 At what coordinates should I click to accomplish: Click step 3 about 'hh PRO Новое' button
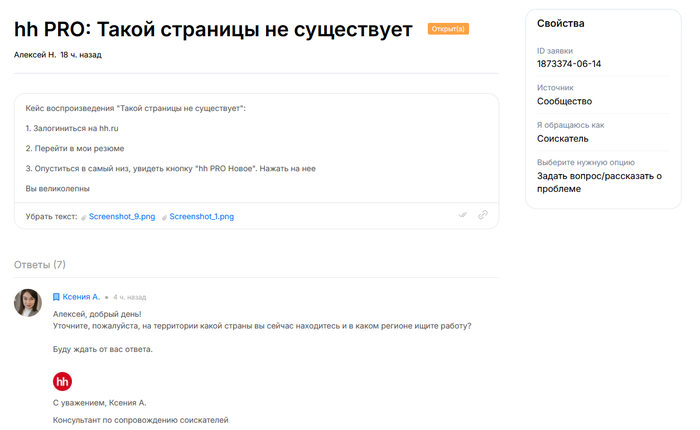pyautogui.click(x=171, y=169)
